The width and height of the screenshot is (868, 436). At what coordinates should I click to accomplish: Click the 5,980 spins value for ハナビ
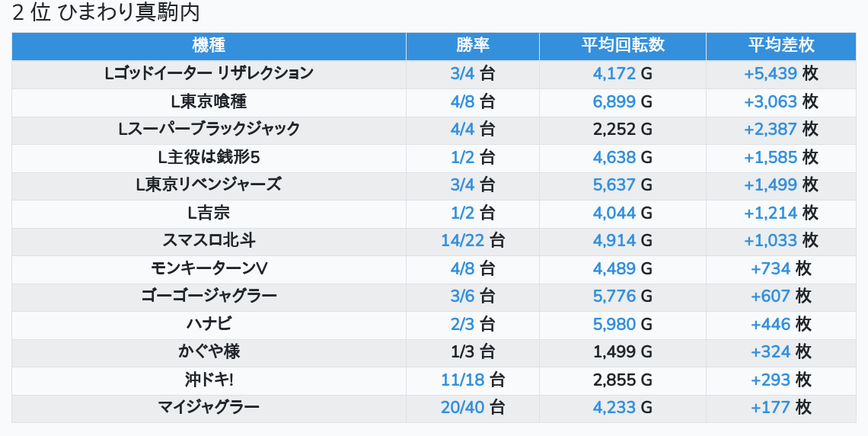614,325
